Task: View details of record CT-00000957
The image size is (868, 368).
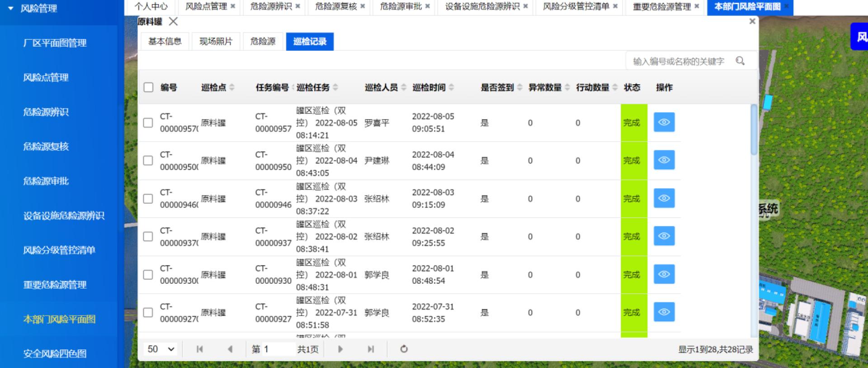Action: [x=664, y=122]
